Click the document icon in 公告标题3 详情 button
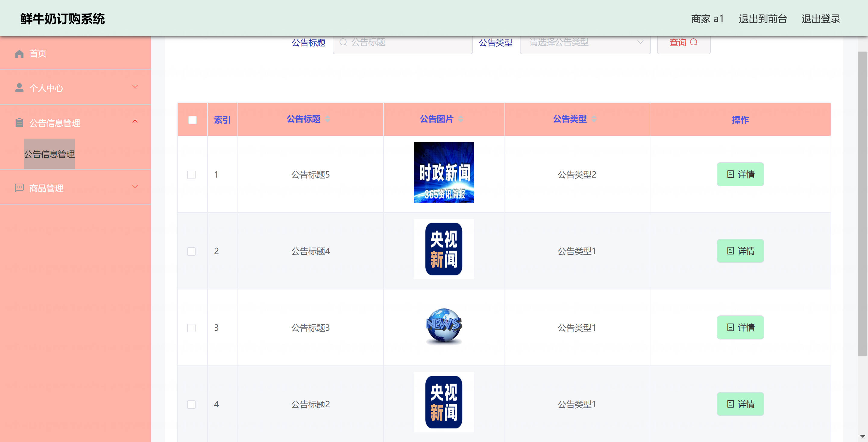Image resolution: width=868 pixels, height=442 pixels. (x=731, y=327)
